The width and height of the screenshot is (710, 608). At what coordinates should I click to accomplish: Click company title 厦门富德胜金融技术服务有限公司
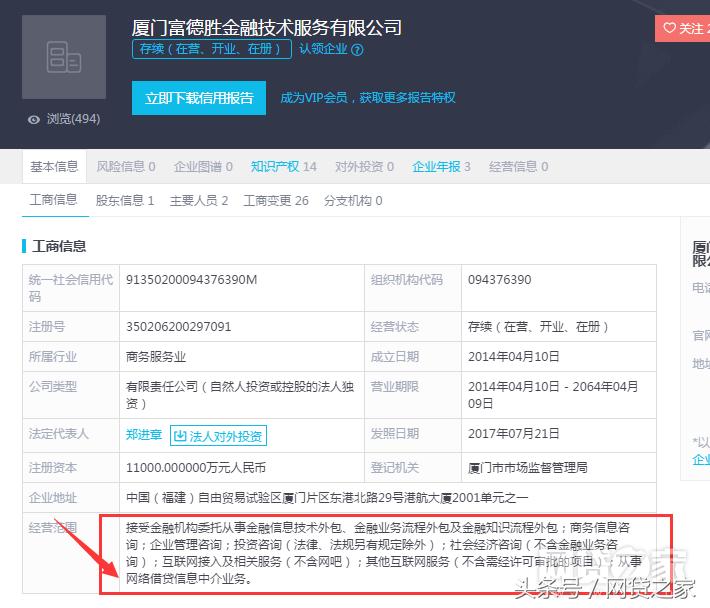(267, 28)
